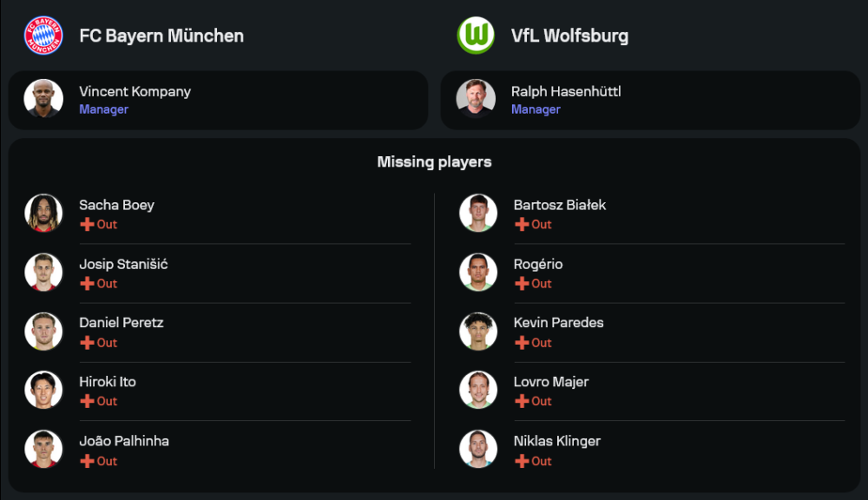Click Bartosz Białek's player avatar
868x500 pixels.
coord(478,214)
